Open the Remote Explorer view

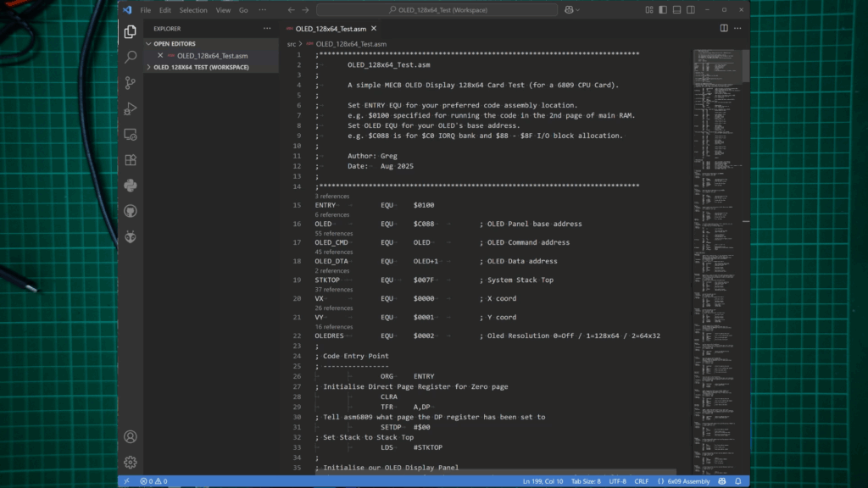(131, 134)
